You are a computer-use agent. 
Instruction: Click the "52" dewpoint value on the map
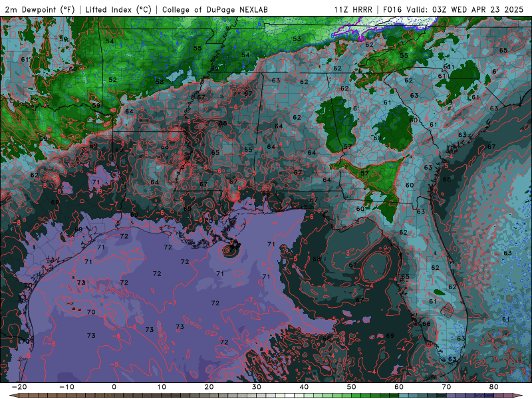coord(112,80)
